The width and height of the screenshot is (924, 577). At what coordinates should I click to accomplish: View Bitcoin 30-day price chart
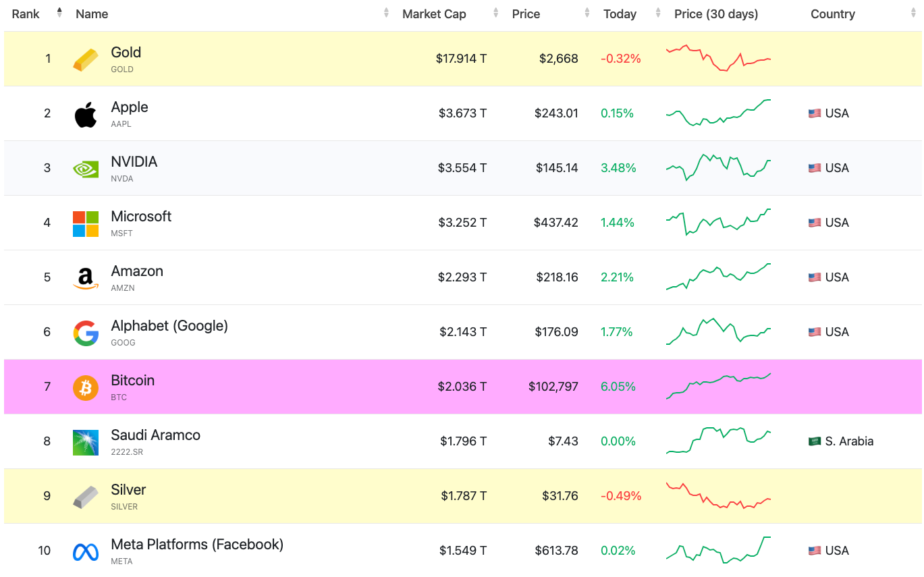[719, 386]
